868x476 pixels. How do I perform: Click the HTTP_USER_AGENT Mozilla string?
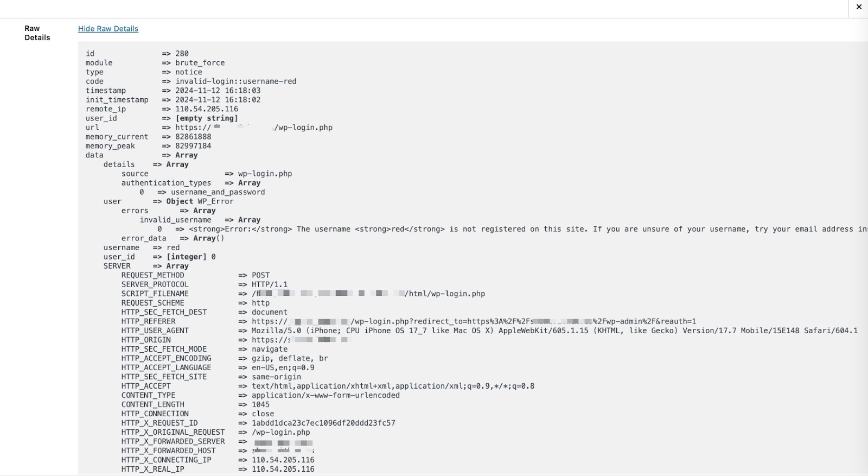pos(554,331)
